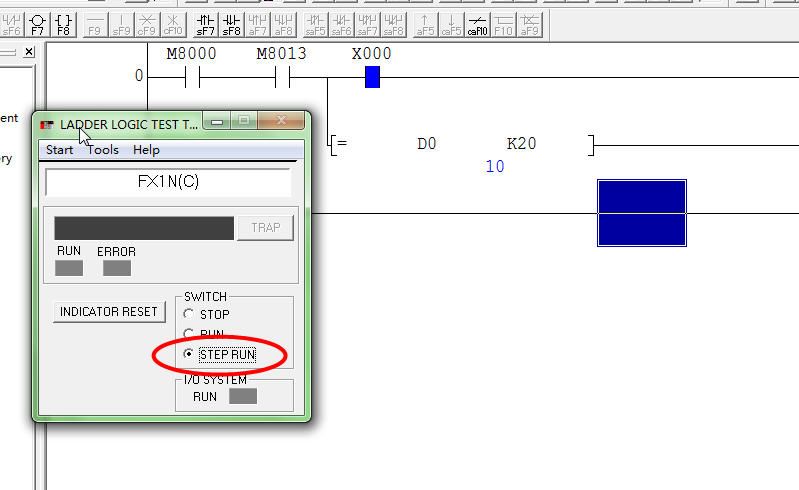Open the Start menu in Ladder Logic Test

tap(59, 150)
